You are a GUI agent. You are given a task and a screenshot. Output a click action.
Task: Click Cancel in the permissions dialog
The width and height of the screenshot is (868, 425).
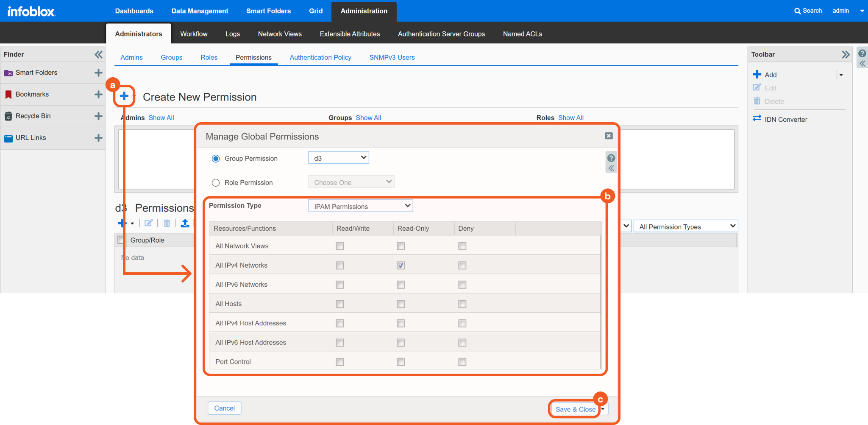point(224,408)
